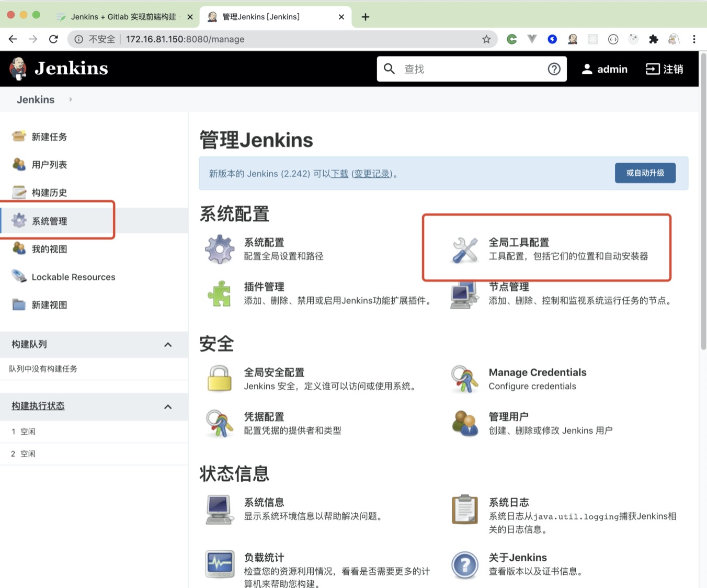Click the 我的视图 icon
Screen dimensions: 707x588
19,248
